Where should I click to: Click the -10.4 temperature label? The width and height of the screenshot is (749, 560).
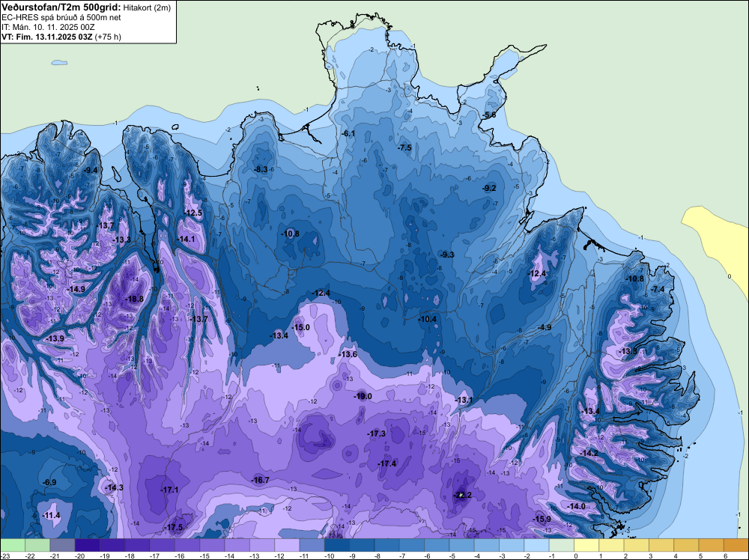[x=428, y=319]
